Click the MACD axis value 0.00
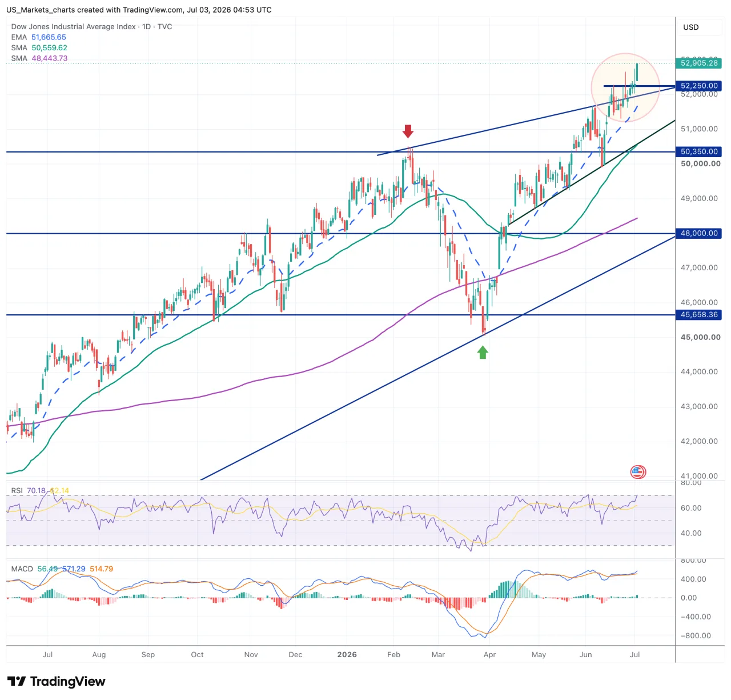Screen dimensions: 731x700 [689, 598]
